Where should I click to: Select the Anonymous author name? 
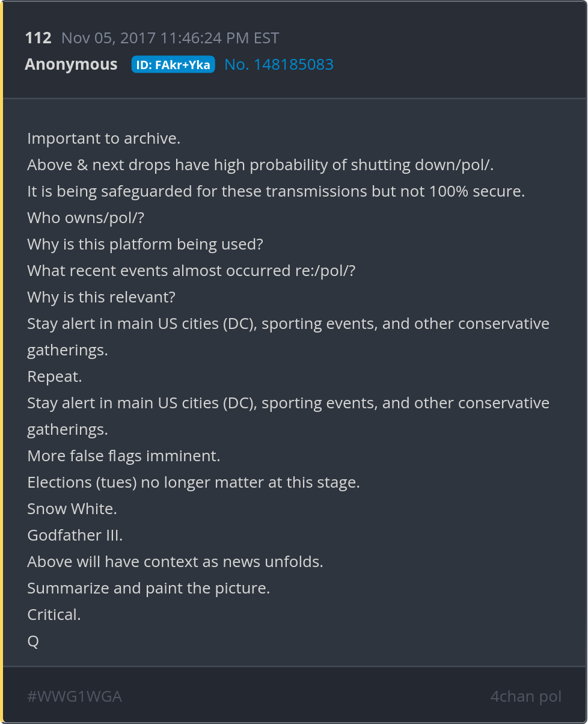(71, 64)
